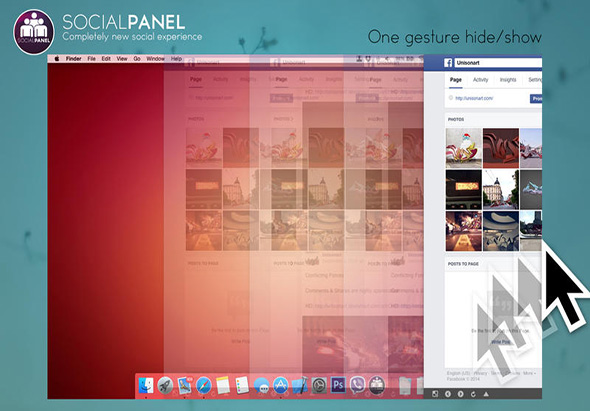Click the Facebook logo in panel header
The width and height of the screenshot is (590, 411).
point(448,63)
